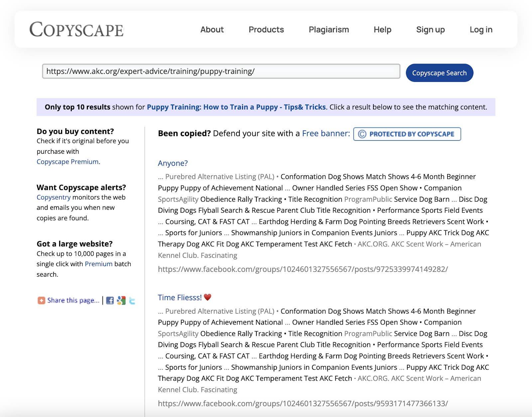This screenshot has width=532, height=417.
Task: Open the result titled Anyone?
Action: coord(172,163)
